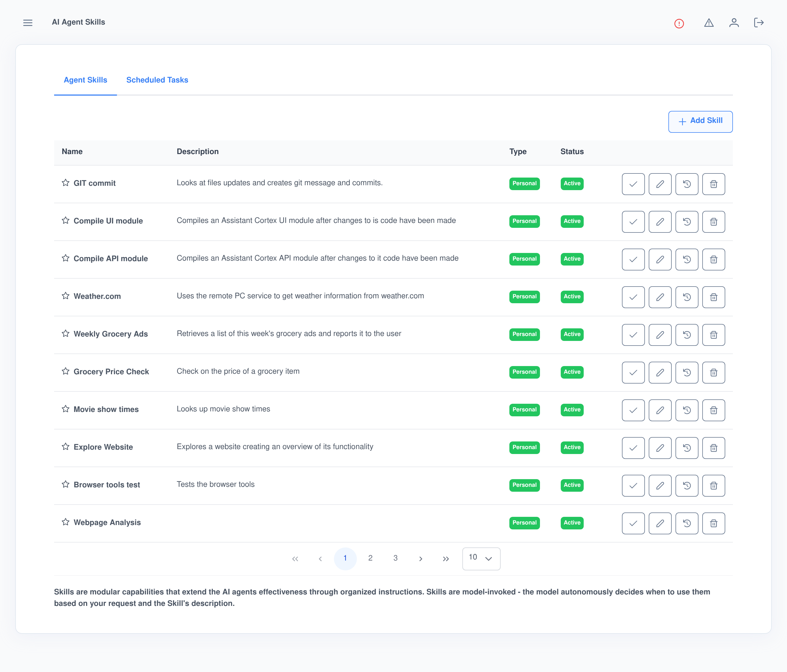
Task: View history for GIT commit skill
Action: [x=687, y=184]
